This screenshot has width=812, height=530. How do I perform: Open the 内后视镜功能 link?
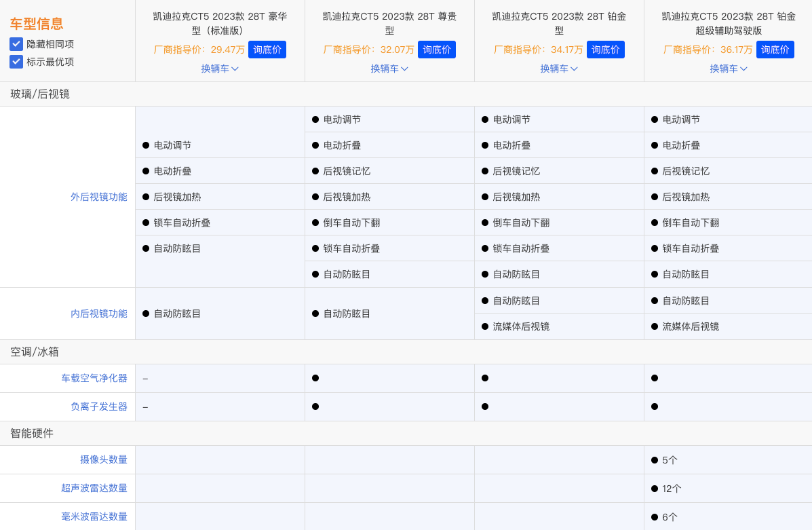(x=99, y=314)
